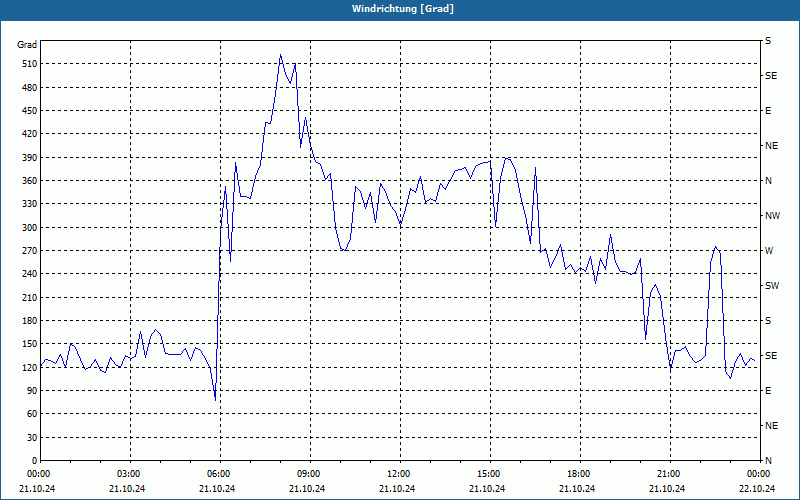Image resolution: width=800 pixels, height=500 pixels.
Task: Select the 06:00 time axis label
Action: point(220,474)
